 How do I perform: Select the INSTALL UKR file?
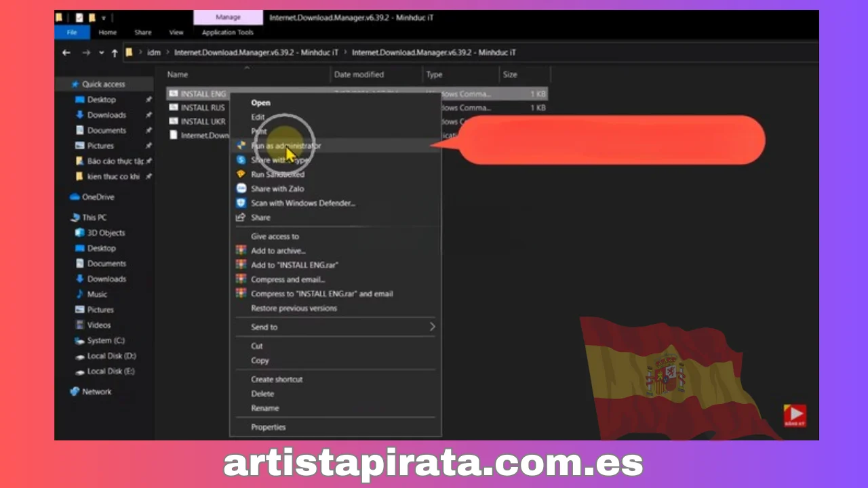click(203, 121)
